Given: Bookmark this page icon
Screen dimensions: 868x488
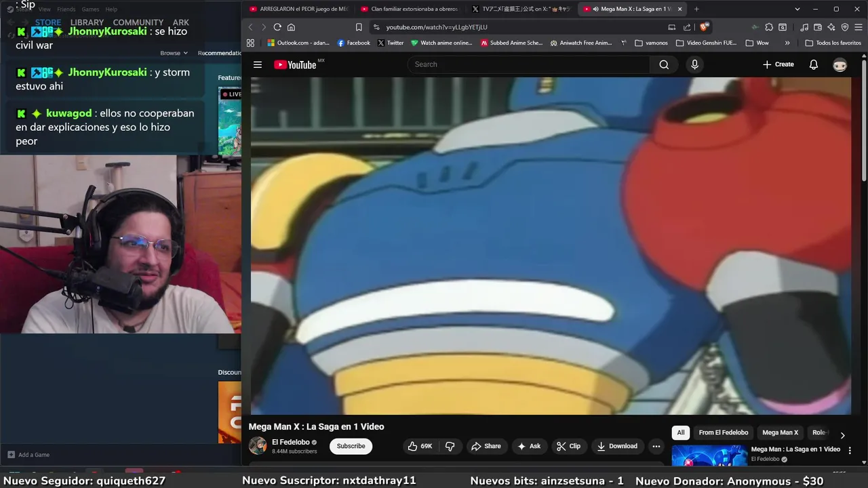Looking at the screenshot, I should [x=359, y=27].
